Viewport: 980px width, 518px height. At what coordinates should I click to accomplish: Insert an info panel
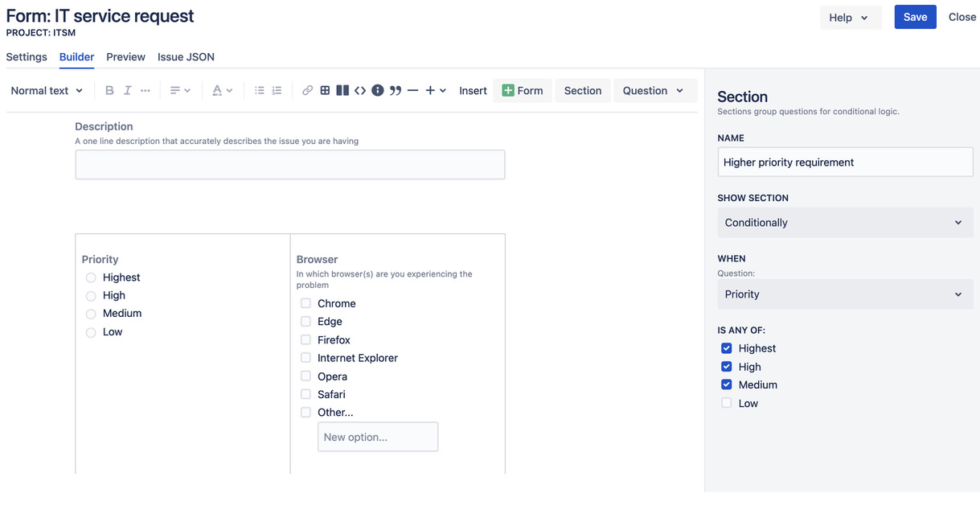point(377,90)
